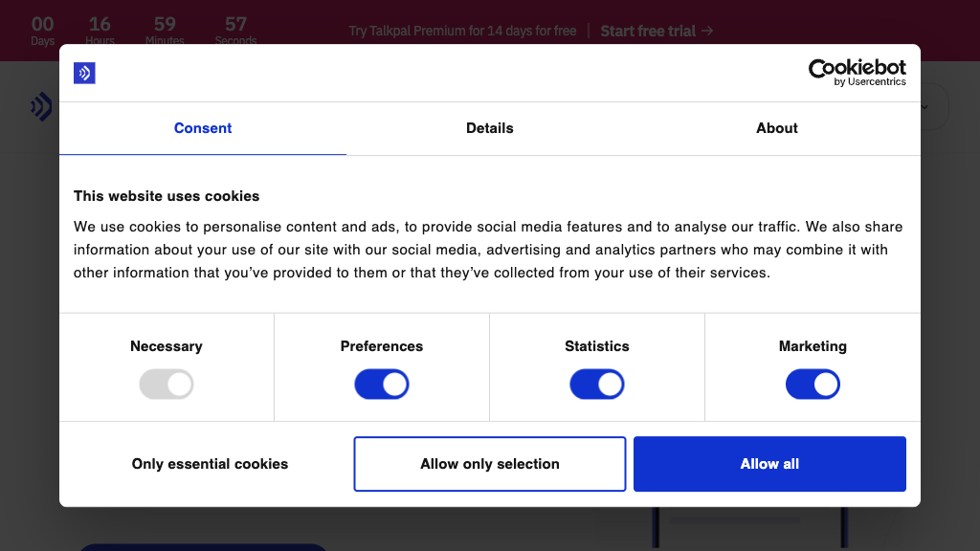Click the arrow icon next to Start free trial
This screenshot has height=551, width=980.
point(708,31)
